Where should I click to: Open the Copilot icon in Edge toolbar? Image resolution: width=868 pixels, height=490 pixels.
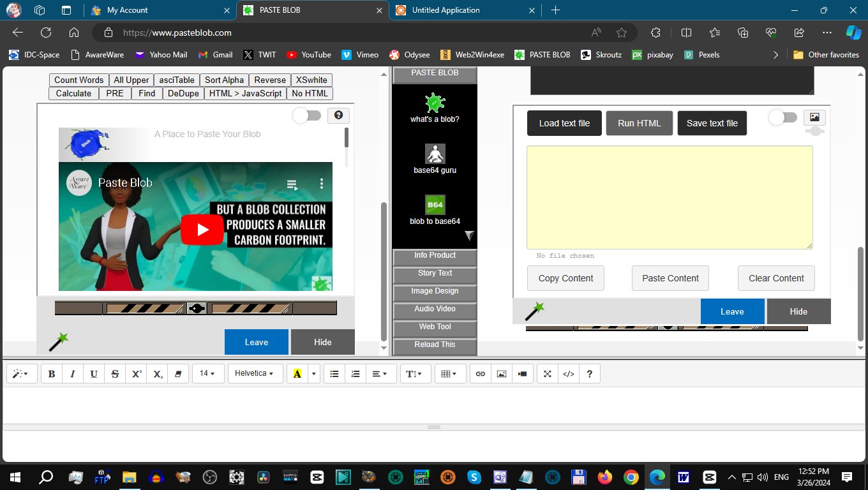[x=853, y=33]
